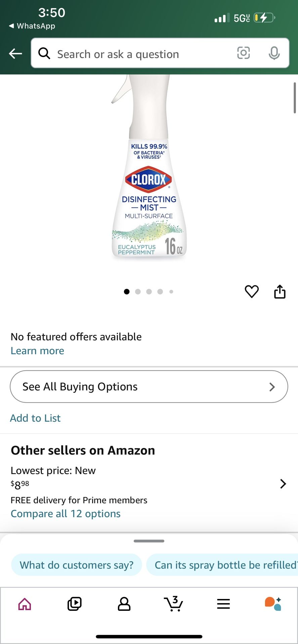The height and width of the screenshot is (644, 298).
Task: Open the Rufus AI assistant icon
Action: 273,604
